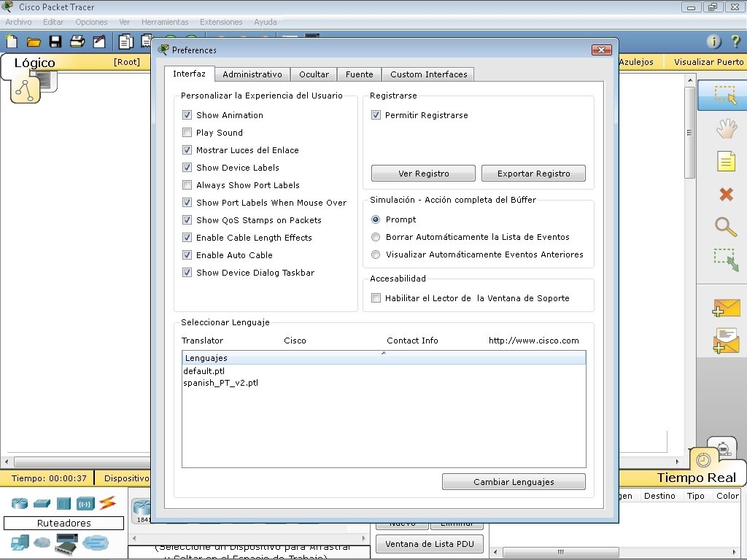Select Custom Made Devices icon

66,544
